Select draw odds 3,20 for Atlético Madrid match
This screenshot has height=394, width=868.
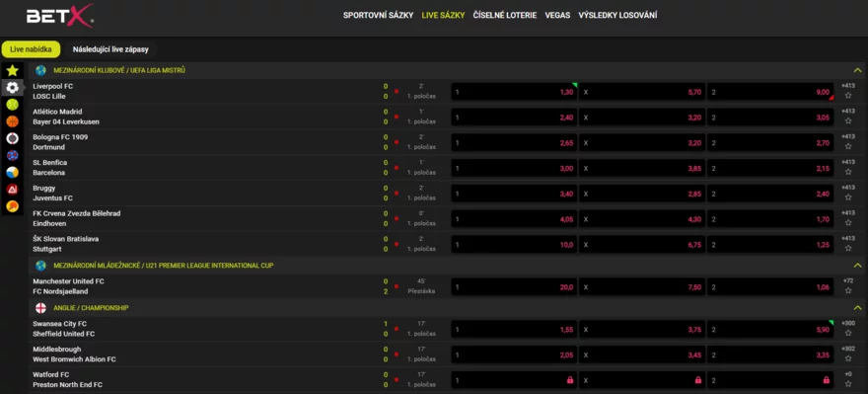642,117
